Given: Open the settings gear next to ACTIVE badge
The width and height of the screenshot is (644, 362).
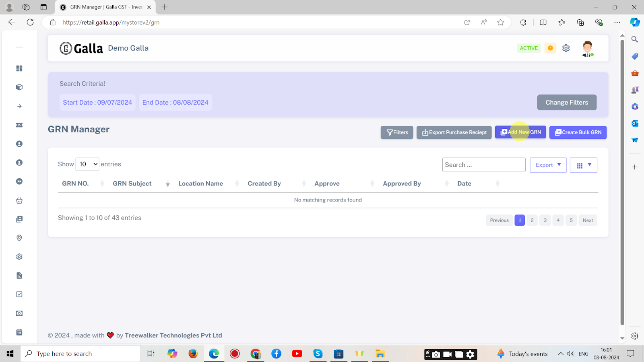Looking at the screenshot, I should tap(566, 48).
